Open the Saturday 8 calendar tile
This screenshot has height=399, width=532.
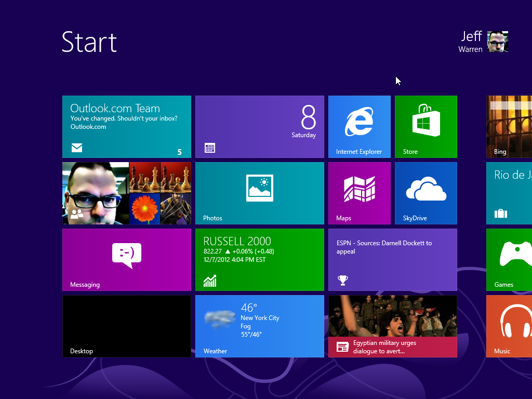point(260,127)
